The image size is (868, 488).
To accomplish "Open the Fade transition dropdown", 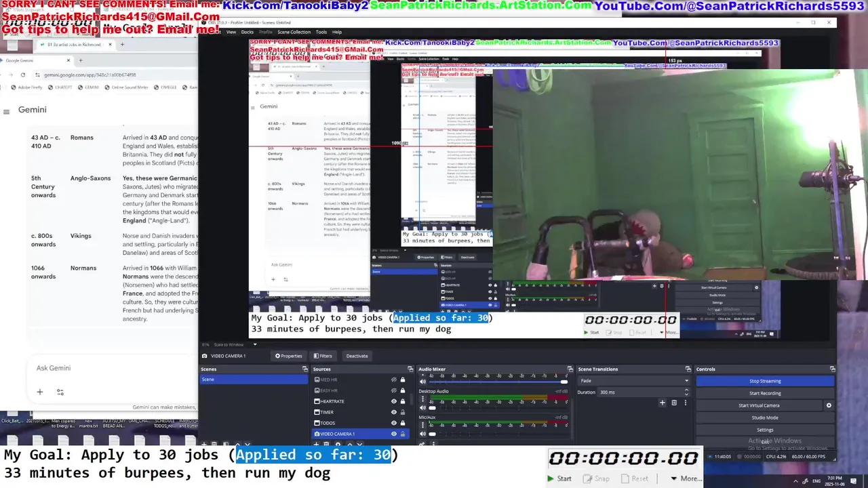I will (x=634, y=381).
